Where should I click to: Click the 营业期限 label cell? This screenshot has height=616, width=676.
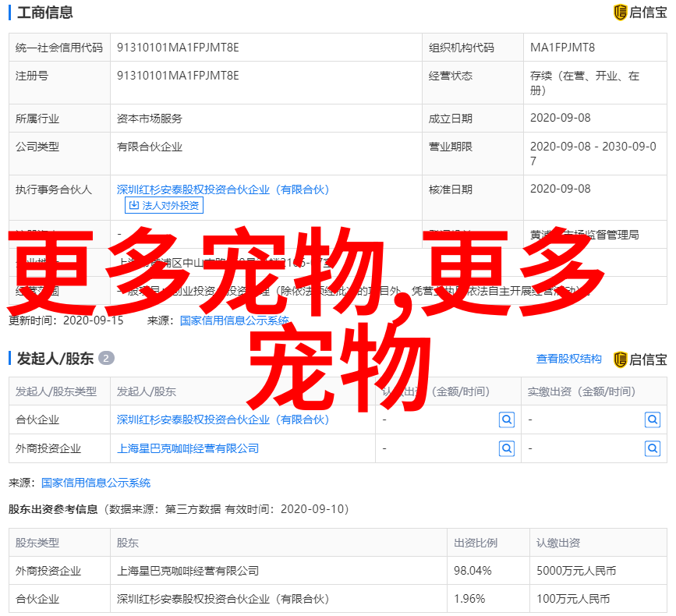[472, 154]
